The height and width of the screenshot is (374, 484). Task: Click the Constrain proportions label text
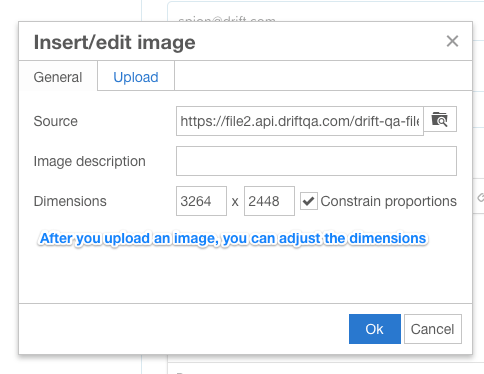point(389,201)
